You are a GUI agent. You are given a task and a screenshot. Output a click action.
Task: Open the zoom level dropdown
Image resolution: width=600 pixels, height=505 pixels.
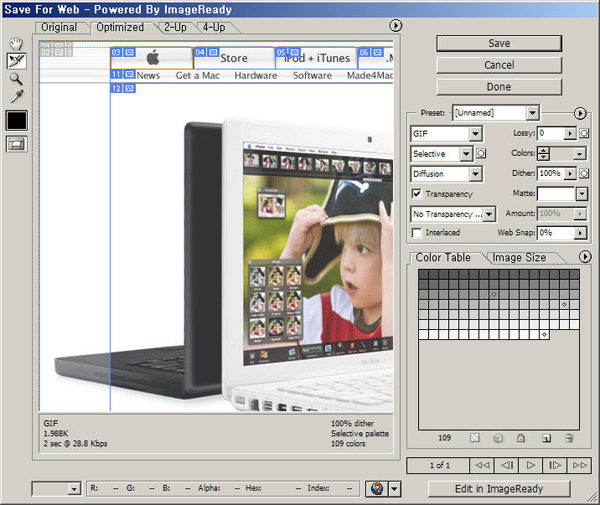[74, 489]
